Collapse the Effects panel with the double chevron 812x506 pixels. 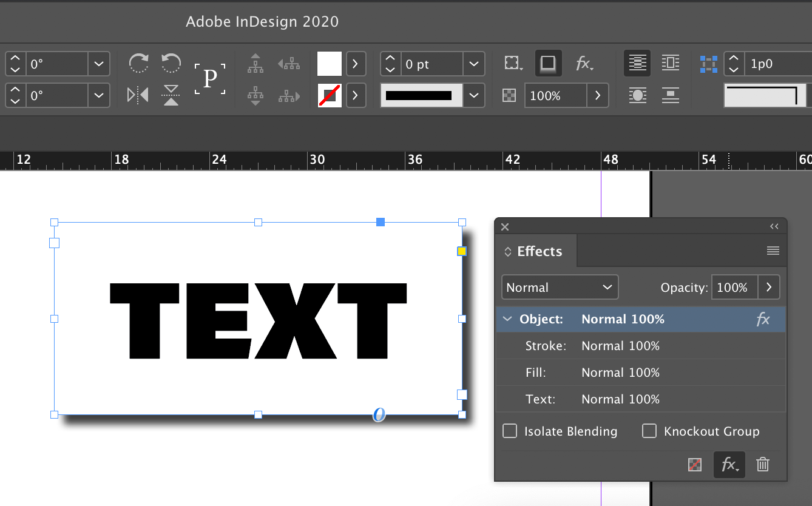[774, 226]
